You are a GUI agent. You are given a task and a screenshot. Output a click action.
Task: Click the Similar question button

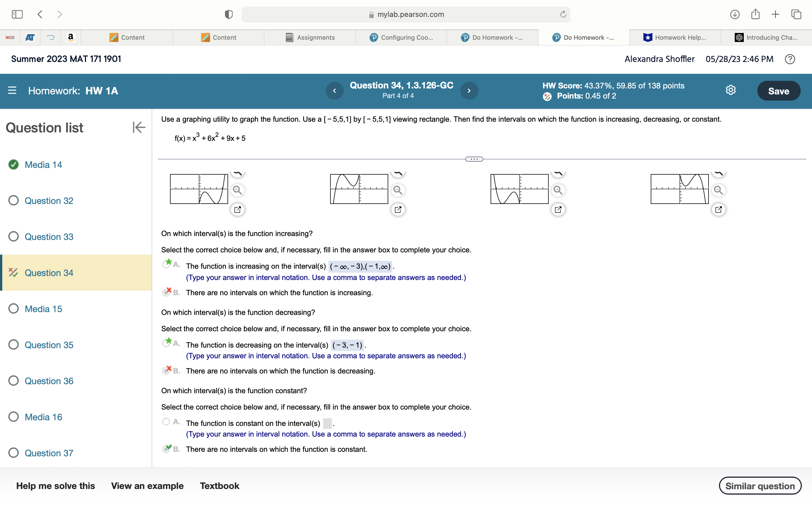point(760,486)
